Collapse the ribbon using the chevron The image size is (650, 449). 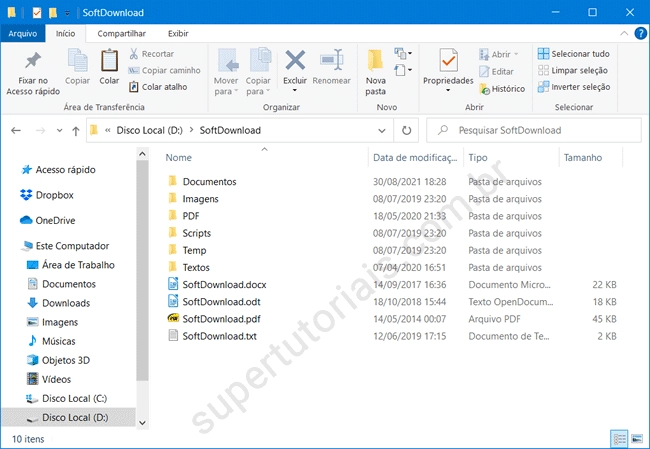(622, 34)
